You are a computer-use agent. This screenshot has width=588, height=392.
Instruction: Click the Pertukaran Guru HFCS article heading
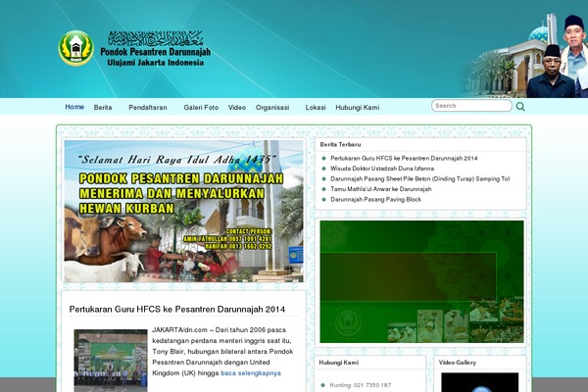point(177,310)
